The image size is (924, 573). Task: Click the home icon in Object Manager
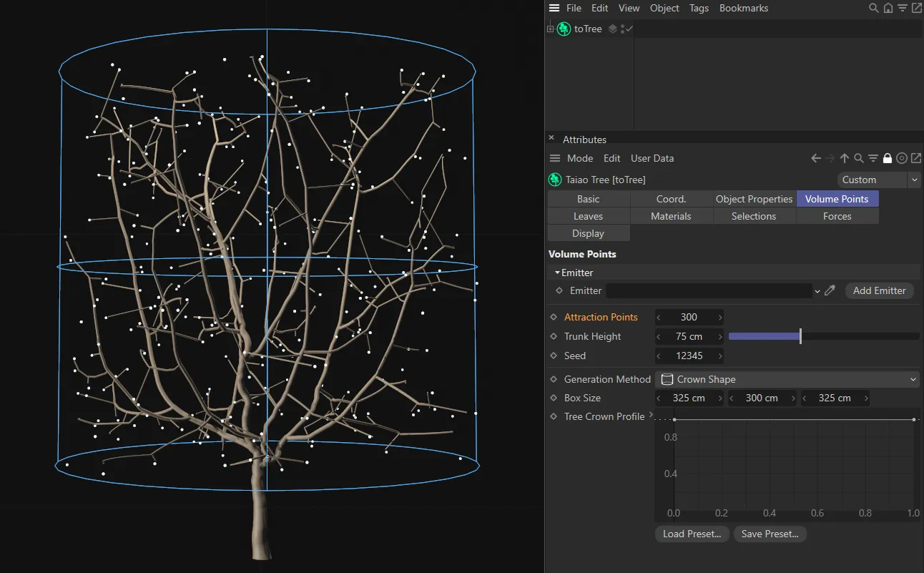[x=888, y=9]
